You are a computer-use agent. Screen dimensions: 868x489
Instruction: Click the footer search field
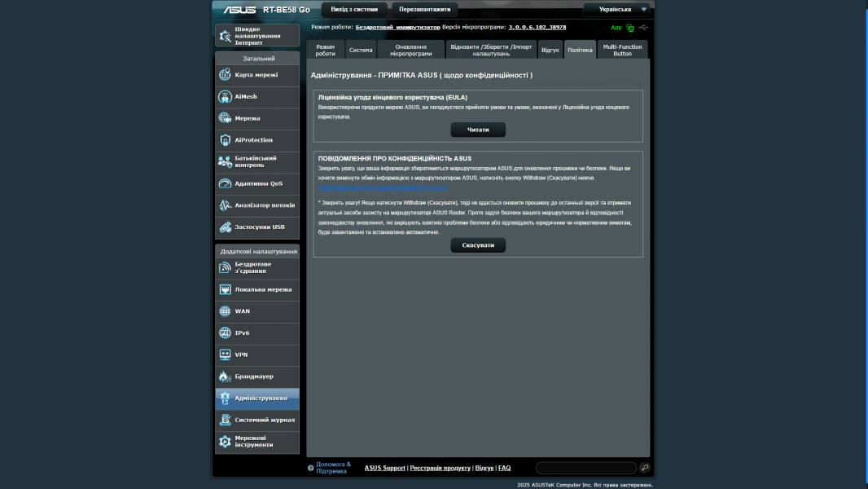586,468
